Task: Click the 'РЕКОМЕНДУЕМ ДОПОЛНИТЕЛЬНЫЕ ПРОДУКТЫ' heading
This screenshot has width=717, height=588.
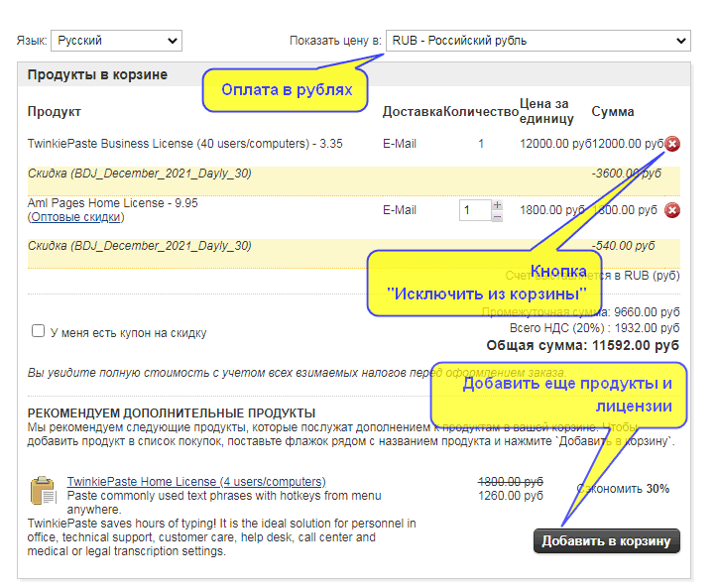Action: click(x=172, y=412)
